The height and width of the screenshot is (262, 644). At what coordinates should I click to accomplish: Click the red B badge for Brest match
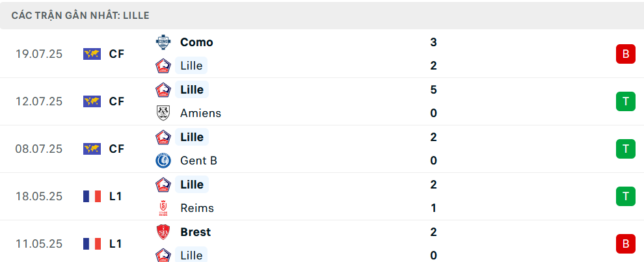[626, 244]
